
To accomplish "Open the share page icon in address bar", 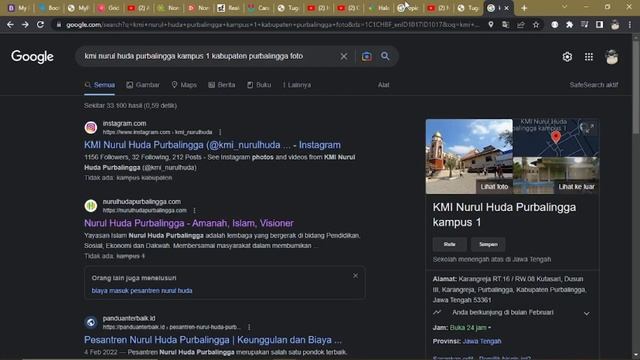I will 521,25.
